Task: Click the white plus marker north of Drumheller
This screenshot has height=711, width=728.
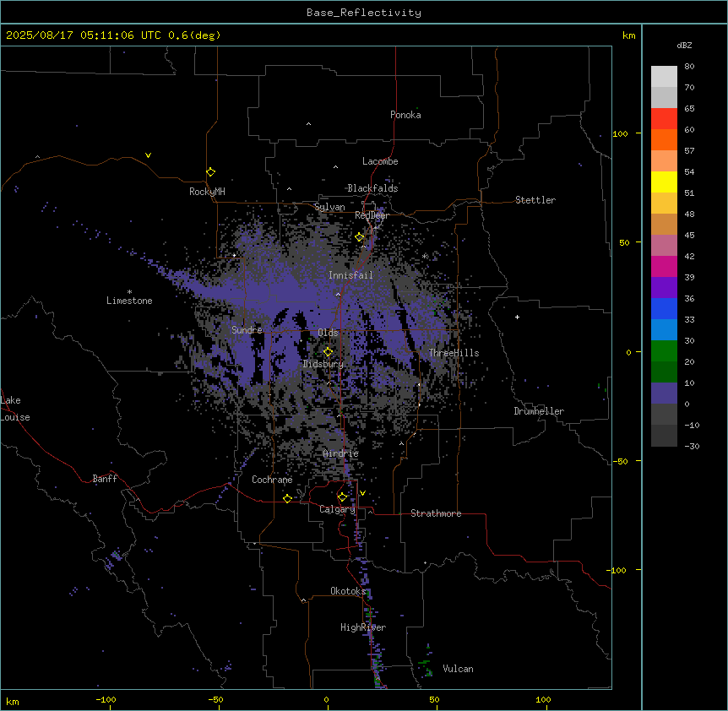Action: [x=517, y=317]
